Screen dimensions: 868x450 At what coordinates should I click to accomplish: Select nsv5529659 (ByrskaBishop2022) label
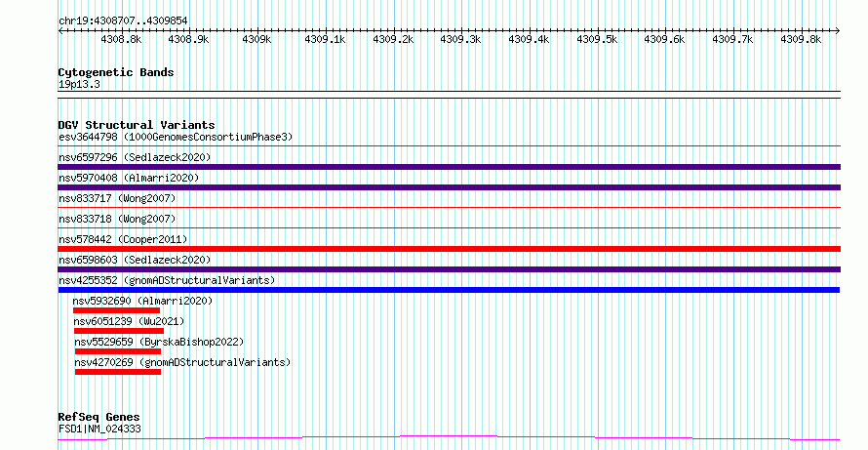(159, 342)
